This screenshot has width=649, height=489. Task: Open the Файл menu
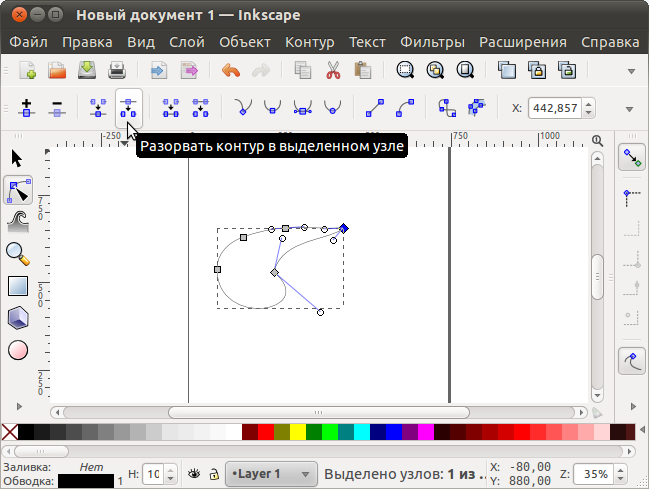pos(29,42)
